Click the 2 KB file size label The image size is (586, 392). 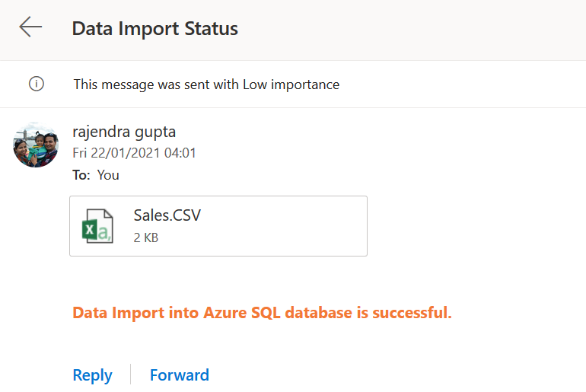146,237
